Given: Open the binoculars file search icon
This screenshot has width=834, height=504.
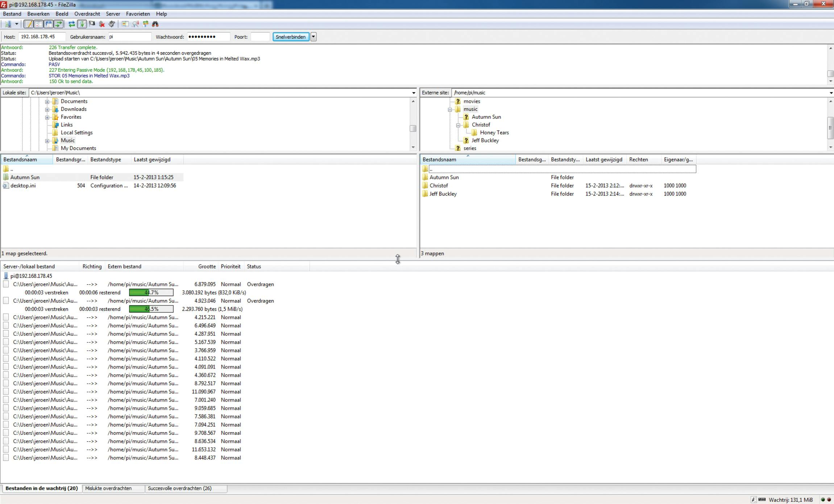Looking at the screenshot, I should pyautogui.click(x=155, y=24).
